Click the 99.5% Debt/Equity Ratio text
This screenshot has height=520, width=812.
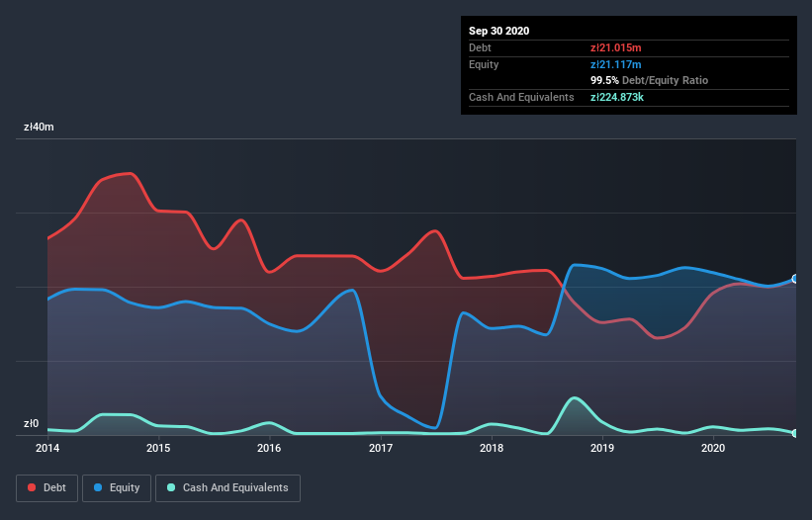click(650, 81)
